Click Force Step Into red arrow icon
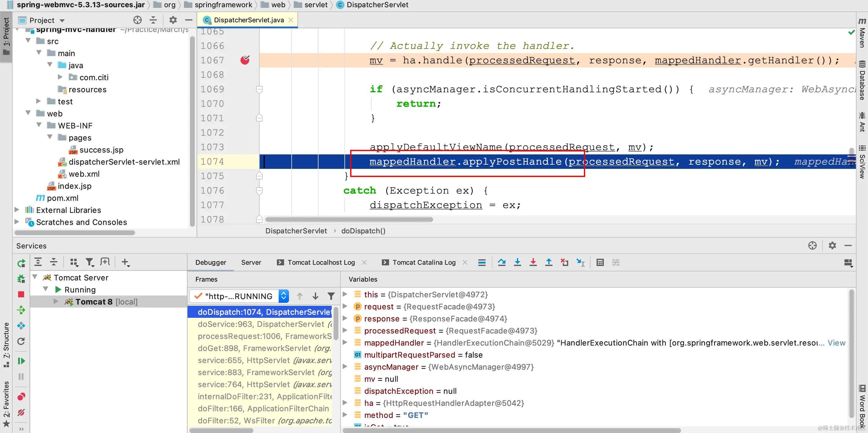The width and height of the screenshot is (868, 433). coord(533,262)
